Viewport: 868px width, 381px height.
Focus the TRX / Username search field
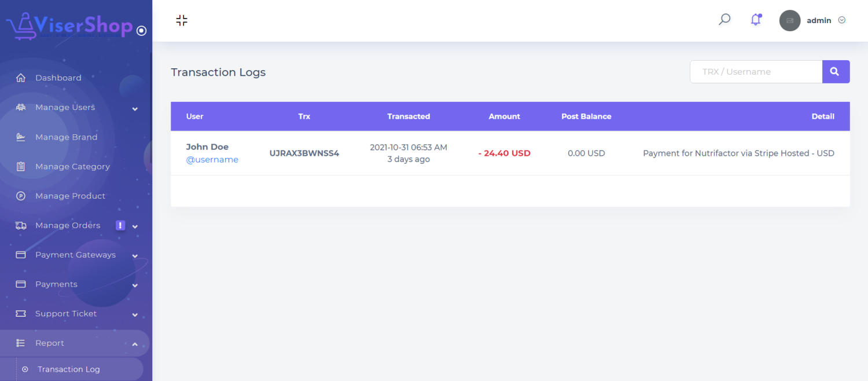coord(756,72)
